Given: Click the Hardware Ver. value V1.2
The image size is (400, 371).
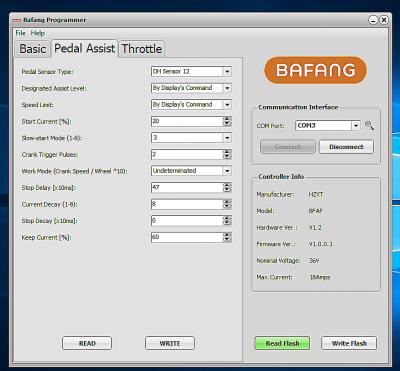Looking at the screenshot, I should pos(315,227).
